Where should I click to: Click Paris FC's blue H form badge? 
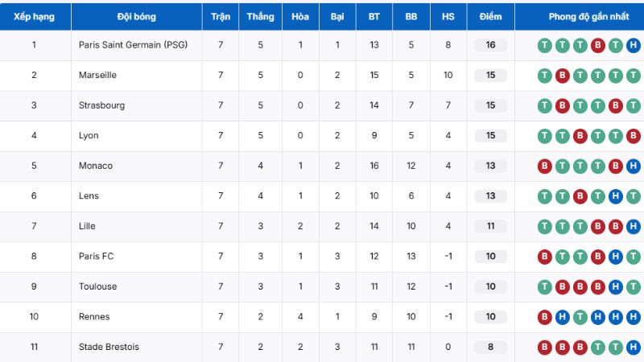(x=615, y=256)
